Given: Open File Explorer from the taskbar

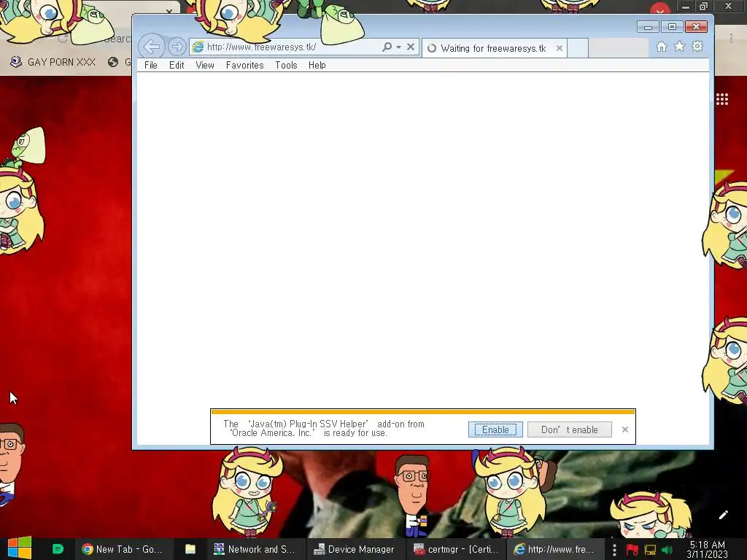Looking at the screenshot, I should pyautogui.click(x=190, y=549).
